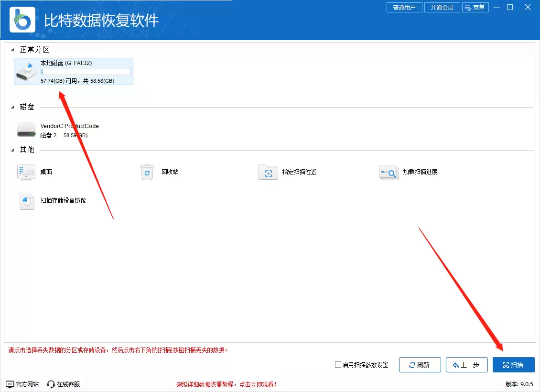Select the 磁盘 2 VendorC ProductCode disk icon
Viewport: 540px width, 392px height.
[x=26, y=130]
